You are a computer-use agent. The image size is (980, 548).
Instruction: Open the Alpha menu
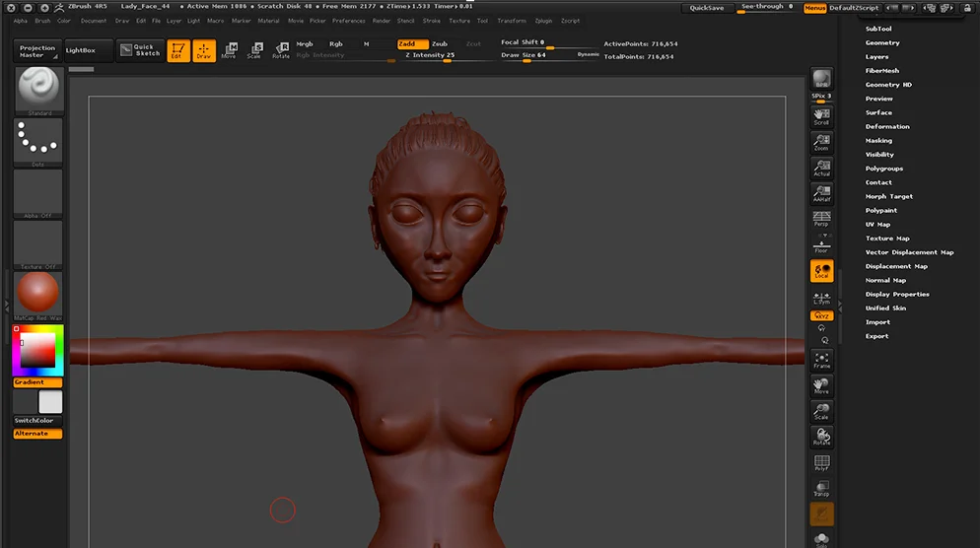coord(21,21)
